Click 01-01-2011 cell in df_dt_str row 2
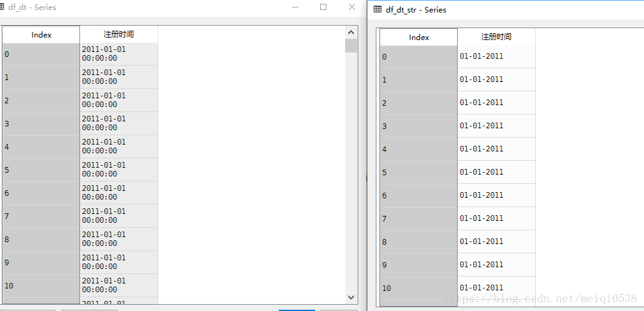 tap(496, 103)
